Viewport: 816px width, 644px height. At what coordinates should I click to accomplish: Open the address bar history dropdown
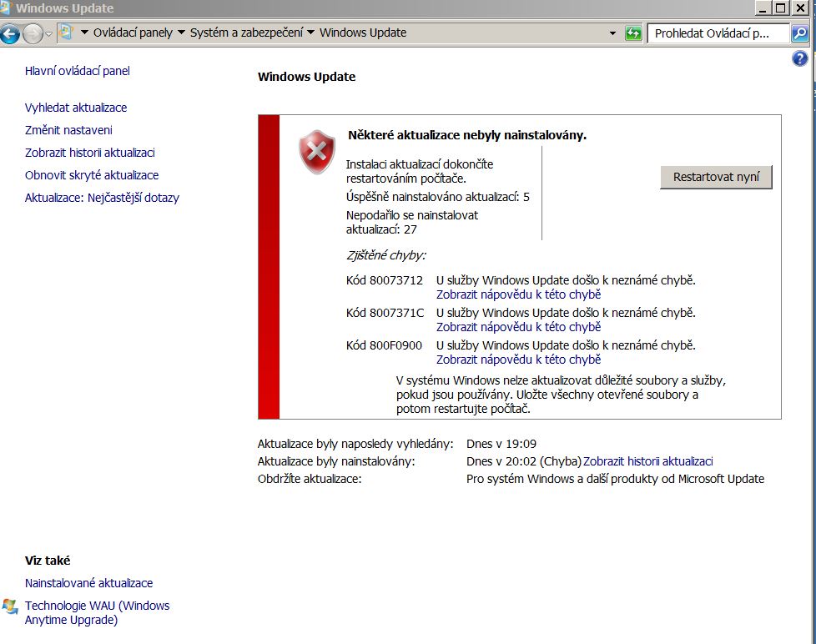coord(614,33)
